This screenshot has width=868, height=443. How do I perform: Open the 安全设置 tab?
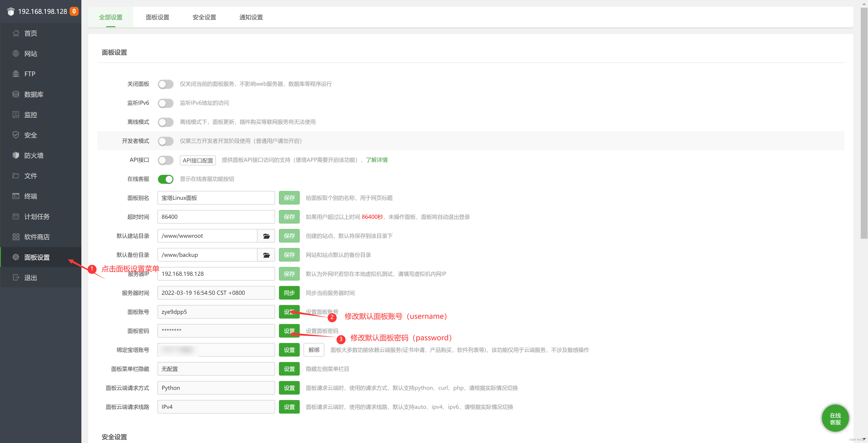pyautogui.click(x=204, y=17)
